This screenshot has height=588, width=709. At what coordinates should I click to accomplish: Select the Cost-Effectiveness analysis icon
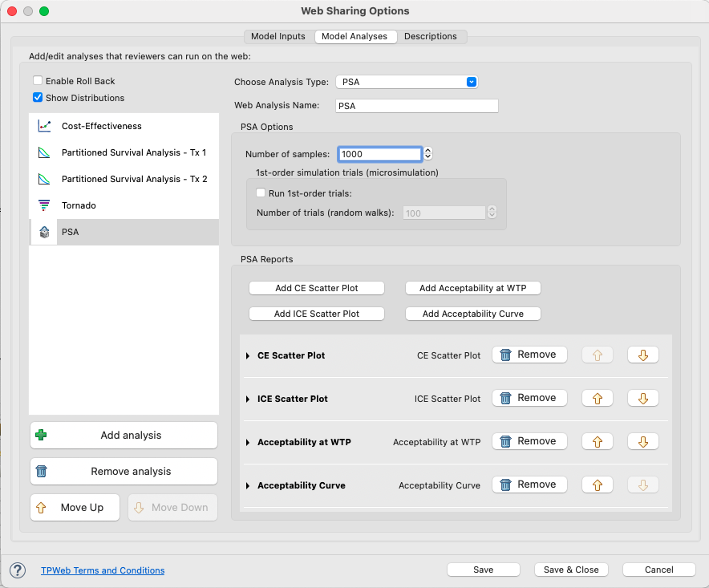[44, 126]
